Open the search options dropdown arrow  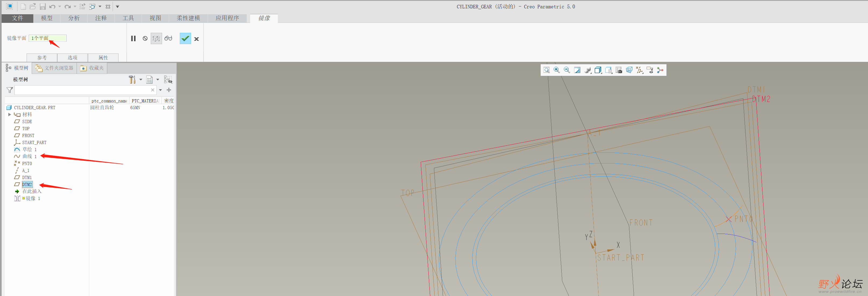(x=160, y=90)
